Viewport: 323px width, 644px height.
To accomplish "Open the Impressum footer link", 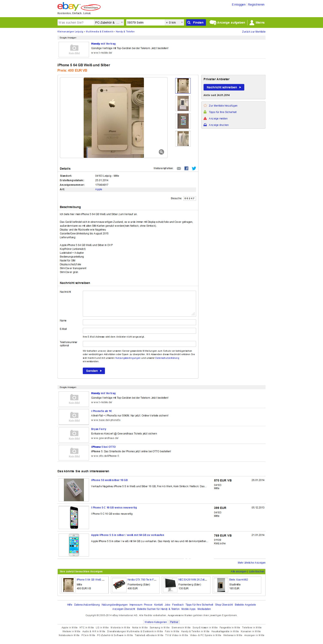I will coord(136,605).
